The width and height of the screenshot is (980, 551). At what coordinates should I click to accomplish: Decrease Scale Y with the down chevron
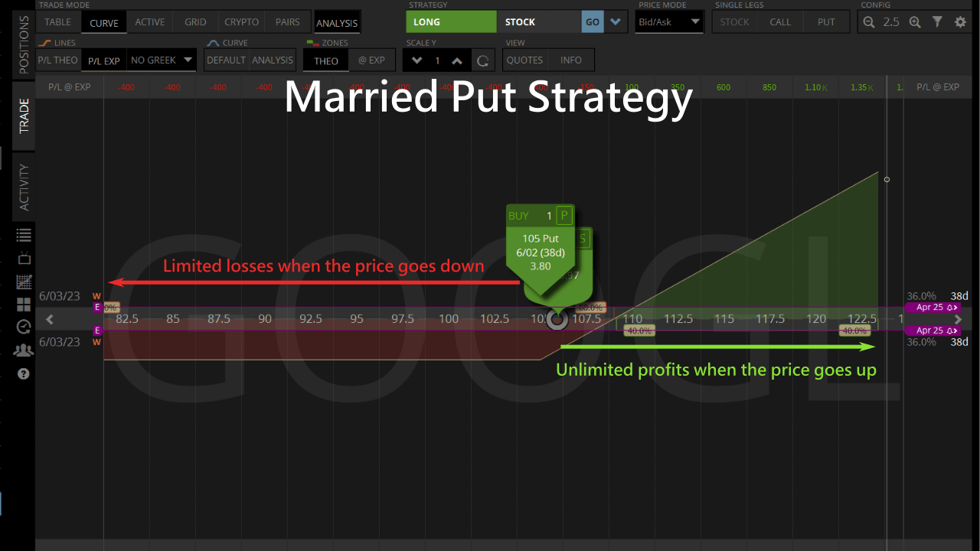416,60
